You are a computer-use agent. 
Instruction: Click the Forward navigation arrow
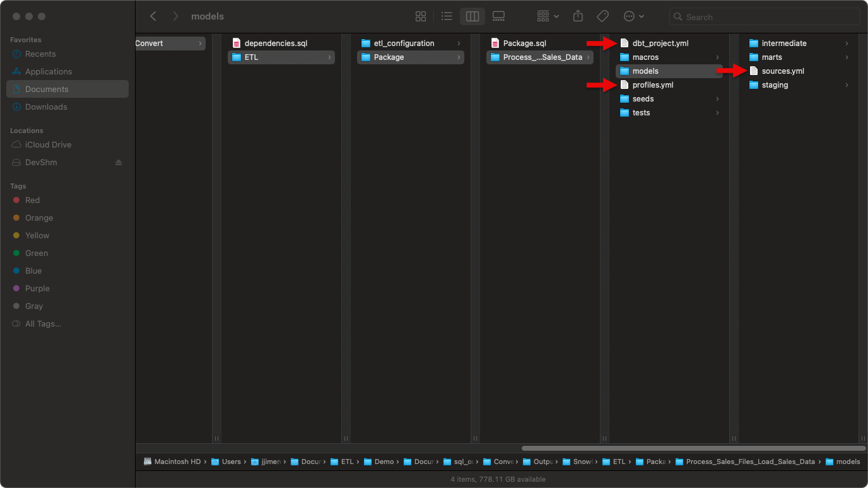click(x=175, y=16)
